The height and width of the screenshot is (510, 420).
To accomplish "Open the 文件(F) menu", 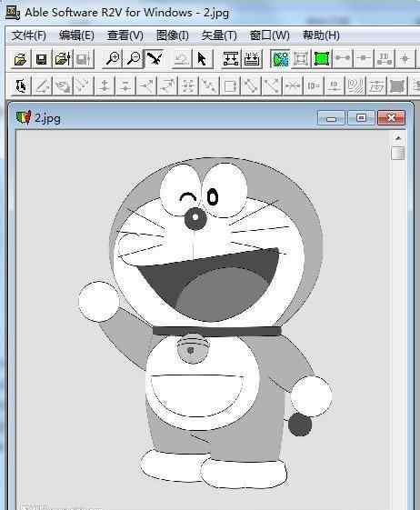I will (28, 35).
